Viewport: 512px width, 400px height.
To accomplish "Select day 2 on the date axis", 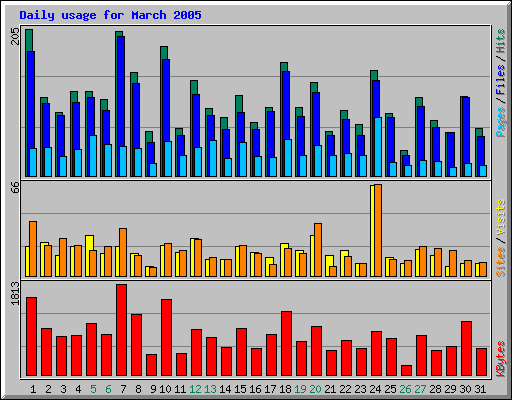I will pyautogui.click(x=48, y=389).
